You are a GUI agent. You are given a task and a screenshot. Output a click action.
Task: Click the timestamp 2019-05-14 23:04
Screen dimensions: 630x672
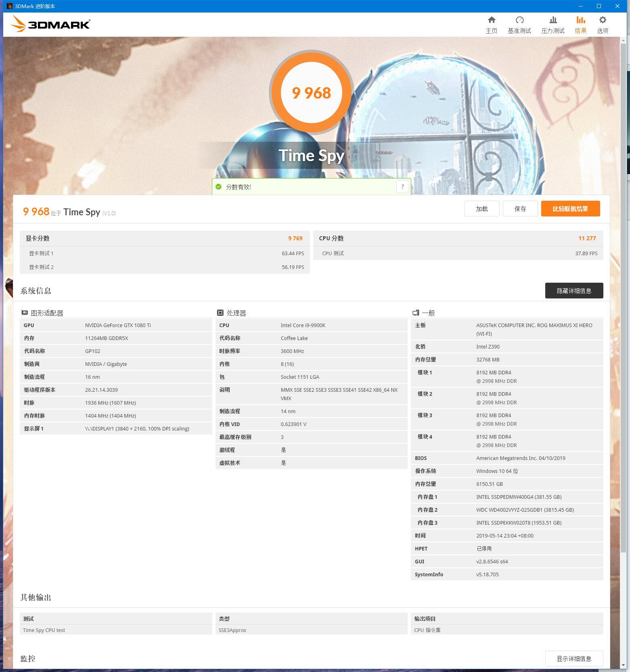[x=504, y=535]
